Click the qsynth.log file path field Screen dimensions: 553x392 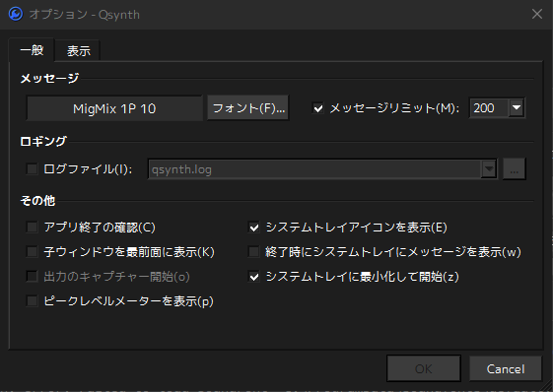(314, 169)
